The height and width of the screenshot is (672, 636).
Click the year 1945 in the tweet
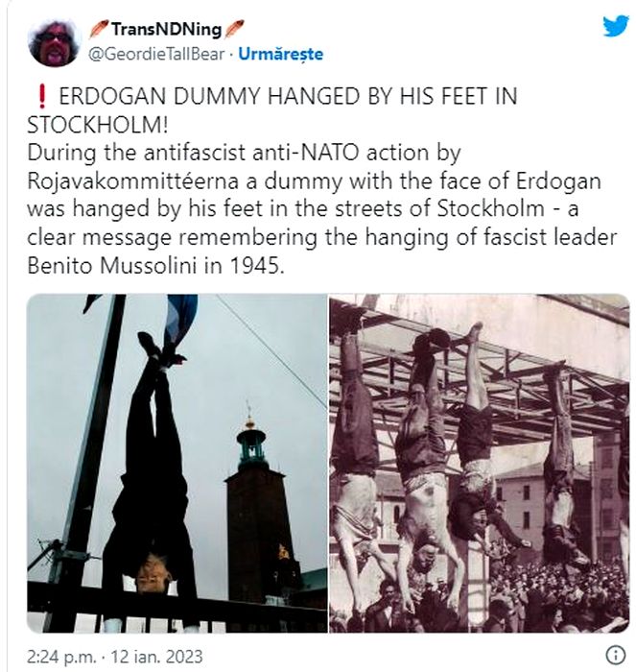[x=256, y=266]
